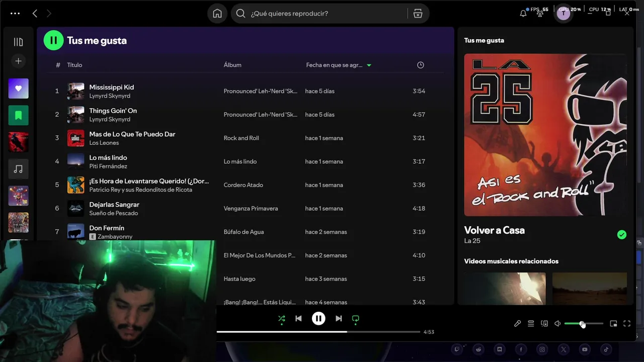The height and width of the screenshot is (362, 644).
Task: Sort by Álbum column
Action: click(232, 65)
